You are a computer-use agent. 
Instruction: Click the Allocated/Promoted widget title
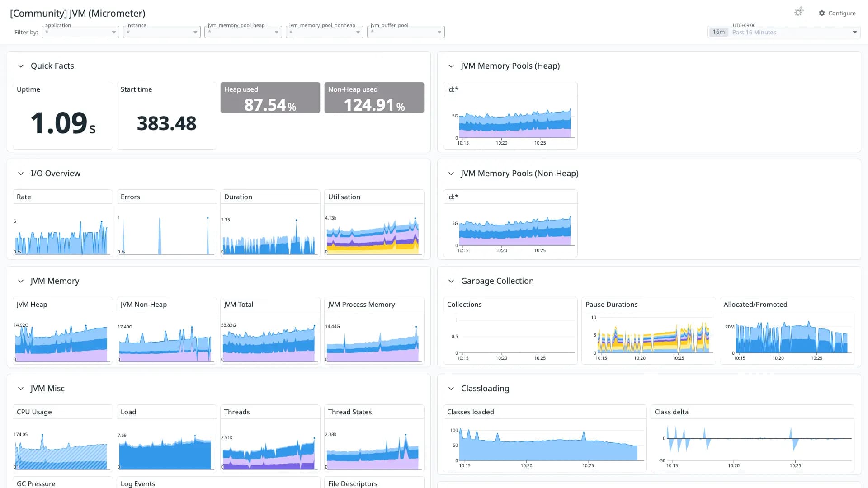(755, 305)
